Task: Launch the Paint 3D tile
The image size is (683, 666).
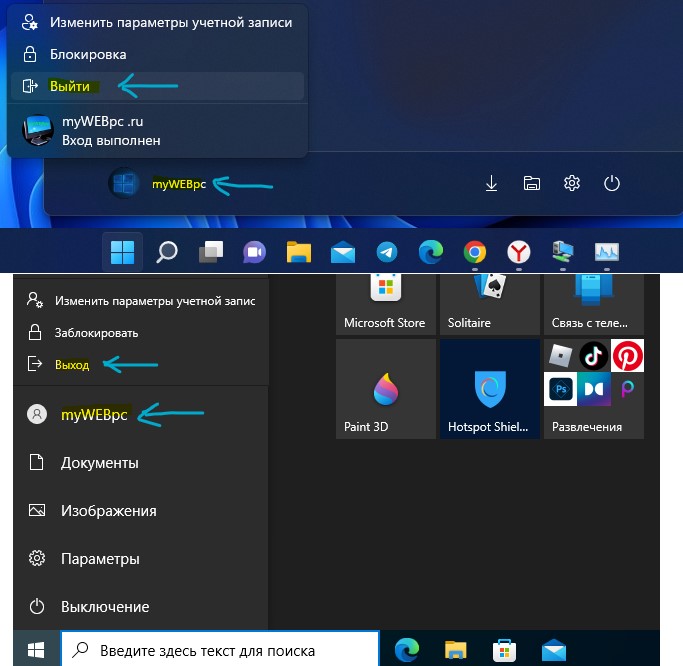Action: pyautogui.click(x=386, y=389)
